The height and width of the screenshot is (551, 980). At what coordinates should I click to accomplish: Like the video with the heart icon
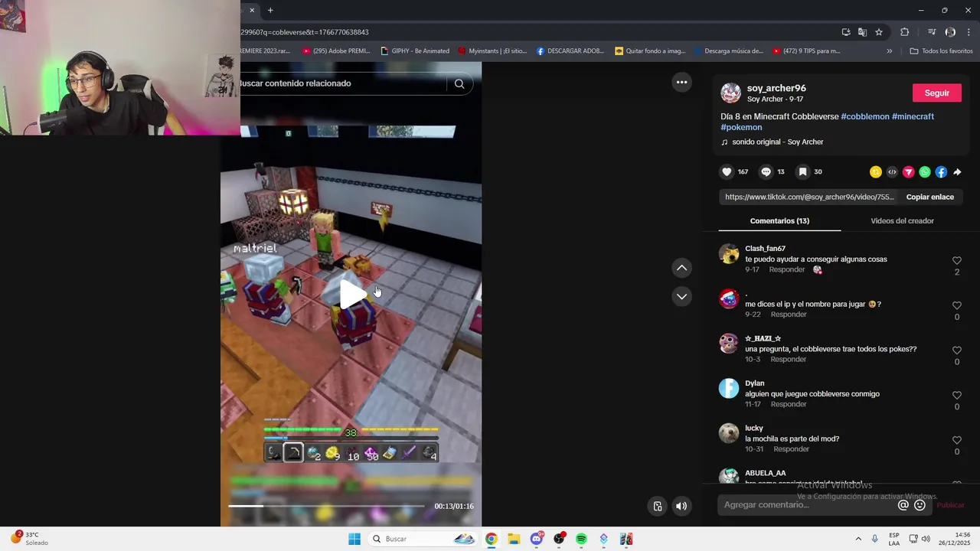[x=727, y=172]
